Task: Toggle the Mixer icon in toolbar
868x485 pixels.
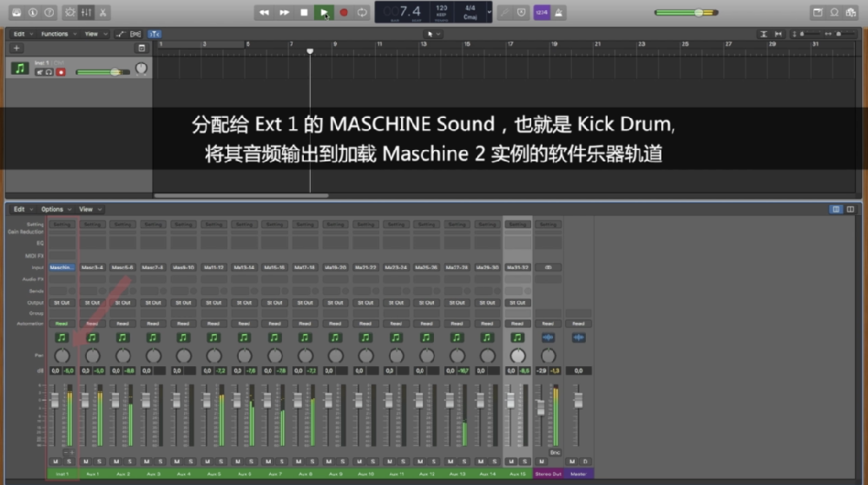Action: (86, 12)
